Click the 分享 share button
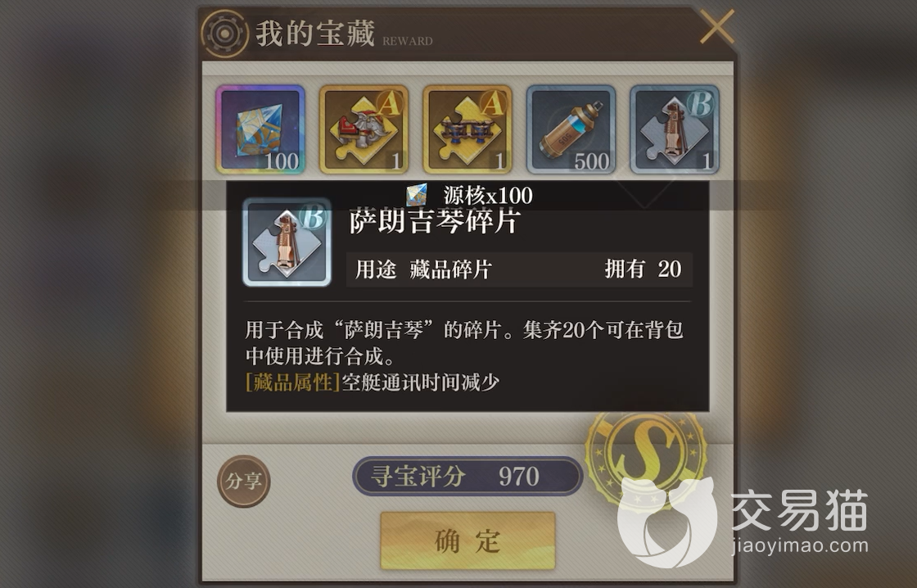This screenshot has width=917, height=588. [x=244, y=481]
